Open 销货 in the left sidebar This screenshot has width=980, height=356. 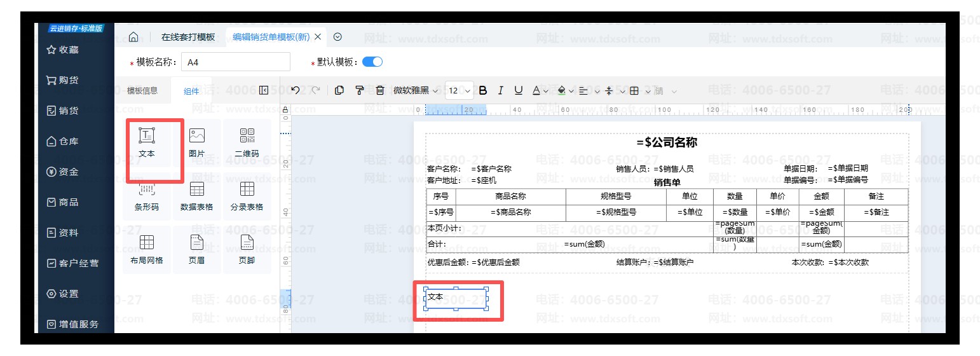(x=63, y=111)
